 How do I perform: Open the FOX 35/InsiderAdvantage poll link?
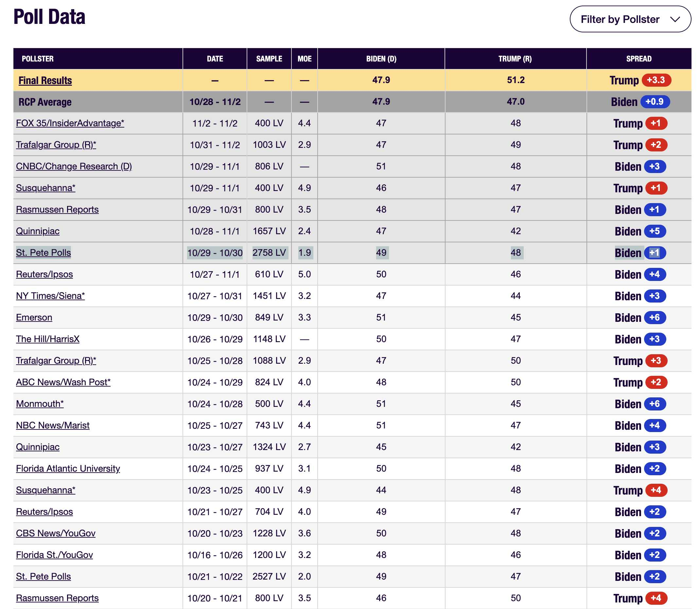pyautogui.click(x=70, y=123)
